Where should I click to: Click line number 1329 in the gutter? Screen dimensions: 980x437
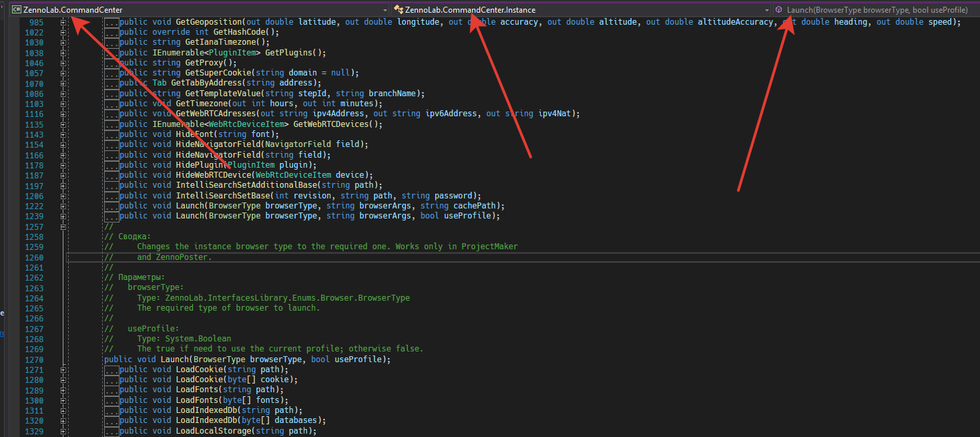coord(33,431)
